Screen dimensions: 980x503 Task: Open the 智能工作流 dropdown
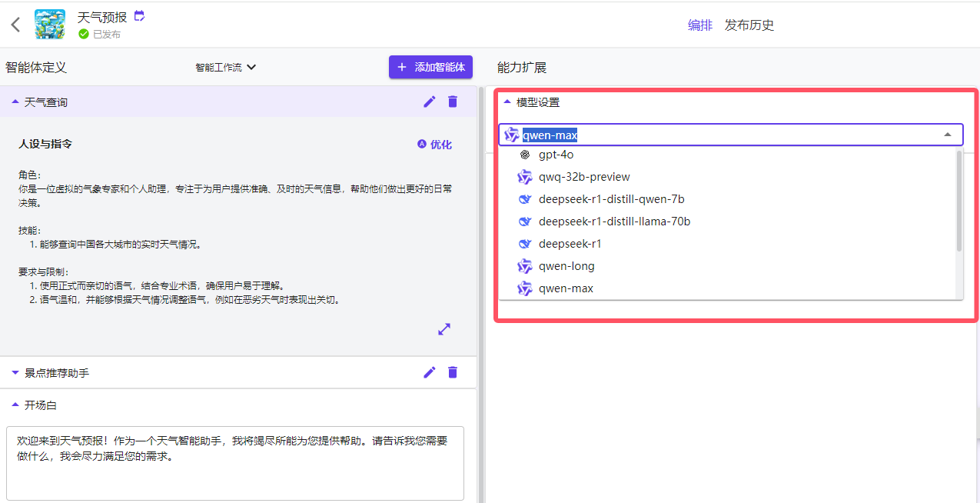[x=226, y=68]
